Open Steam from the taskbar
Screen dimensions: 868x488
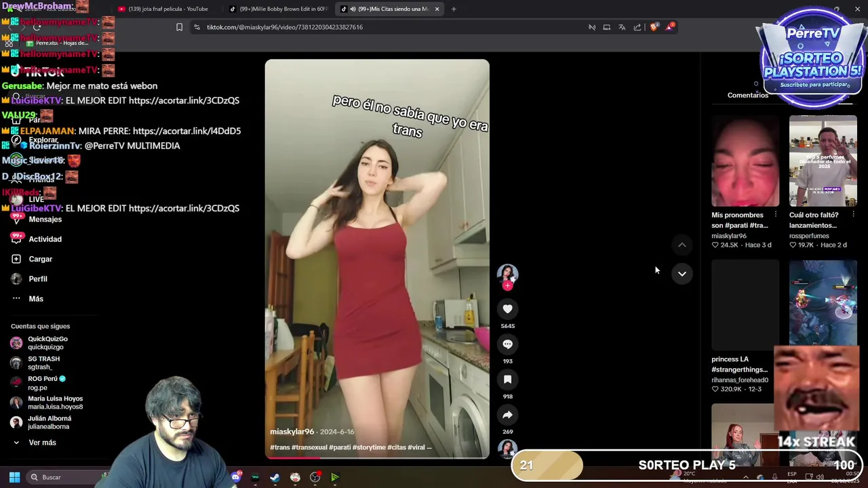tap(275, 477)
